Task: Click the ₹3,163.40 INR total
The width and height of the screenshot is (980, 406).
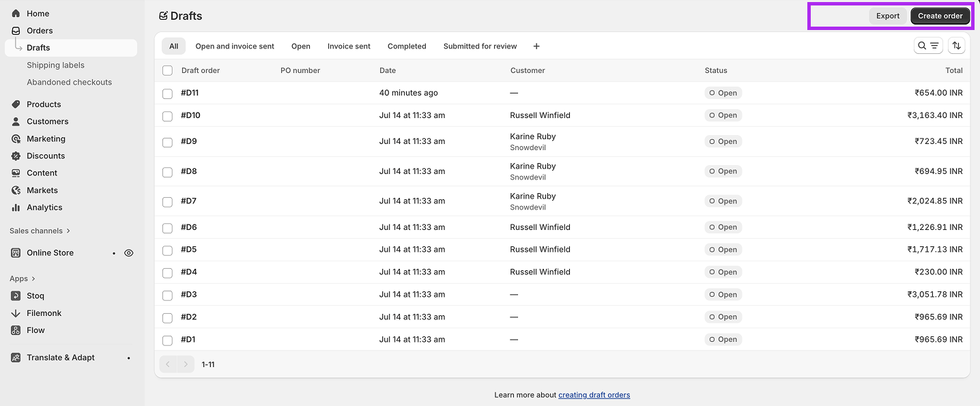Action: pyautogui.click(x=935, y=115)
